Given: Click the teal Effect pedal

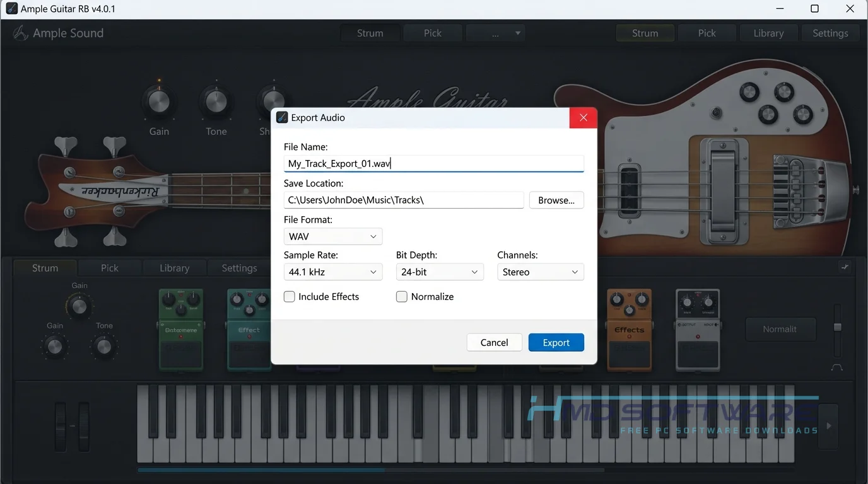Looking at the screenshot, I should 249,329.
